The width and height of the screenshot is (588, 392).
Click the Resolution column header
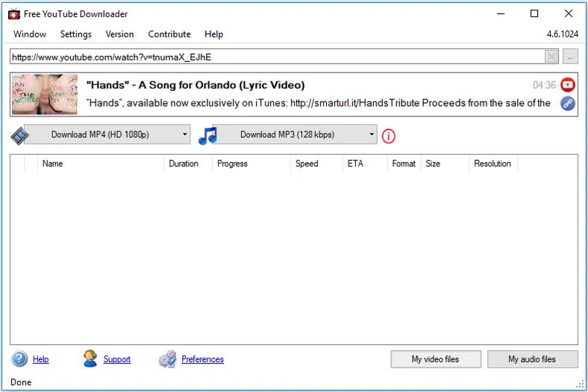493,164
